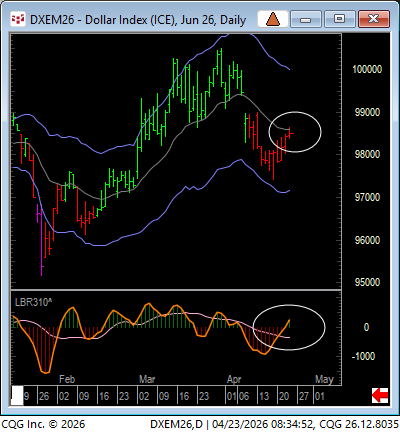This screenshot has height=432, width=400.
Task: Click the 99000 price axis label
Action: (x=367, y=112)
